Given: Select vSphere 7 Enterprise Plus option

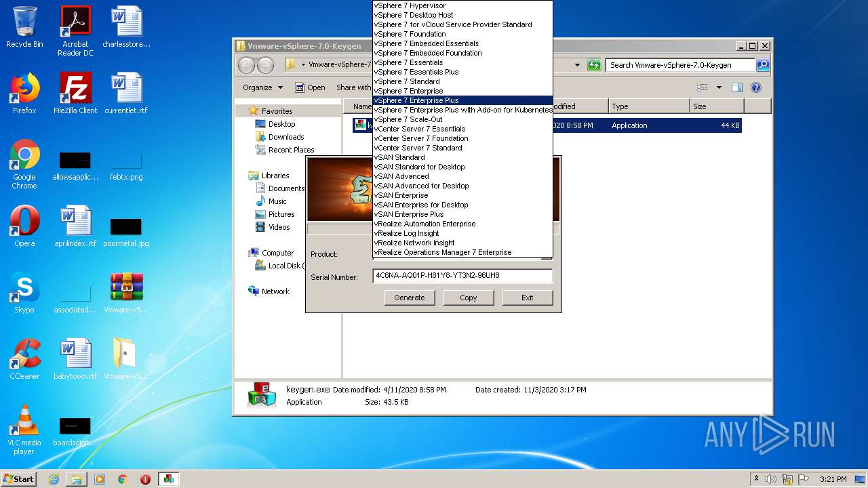Looking at the screenshot, I should pyautogui.click(x=462, y=100).
